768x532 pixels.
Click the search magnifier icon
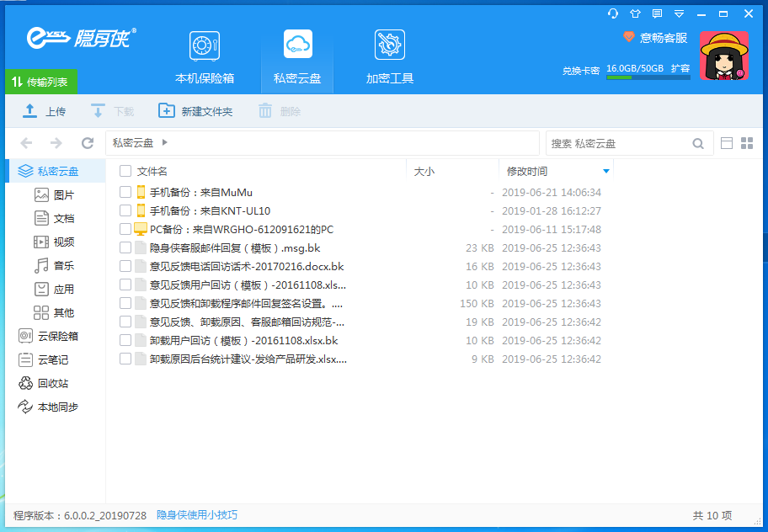pos(698,144)
